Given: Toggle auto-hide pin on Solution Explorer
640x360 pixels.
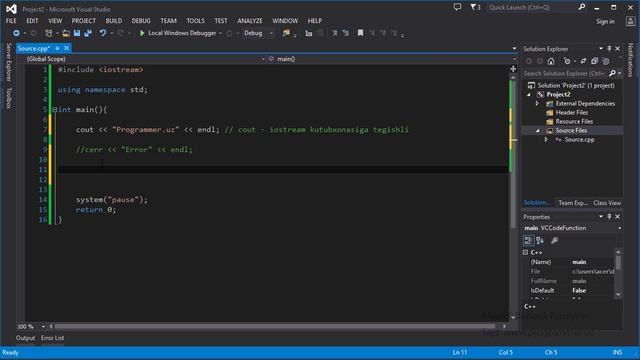Looking at the screenshot, I should click(609, 49).
